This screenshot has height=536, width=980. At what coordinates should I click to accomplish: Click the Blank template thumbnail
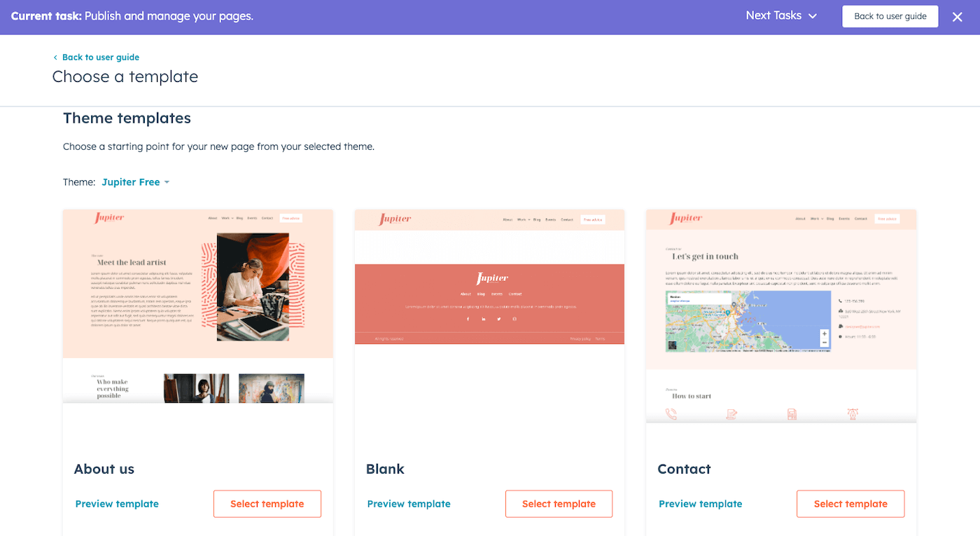[x=489, y=277]
